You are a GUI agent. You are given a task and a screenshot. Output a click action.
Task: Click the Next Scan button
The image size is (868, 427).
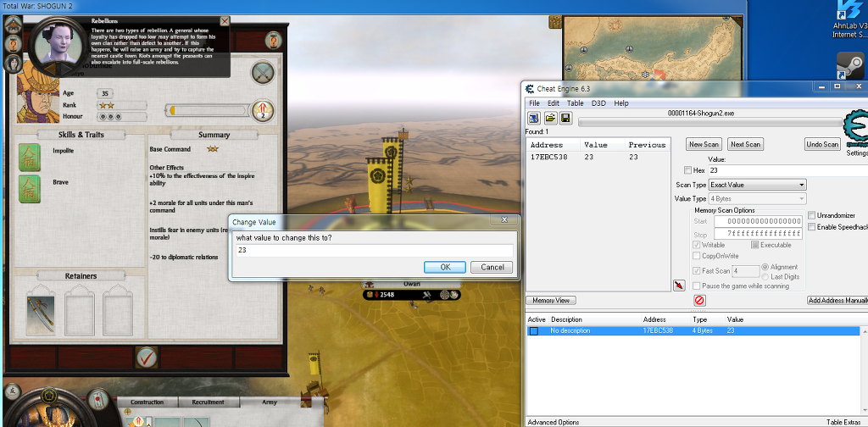click(745, 144)
